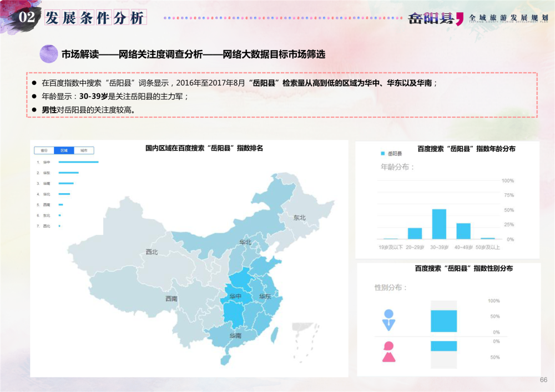
Task: Click the 东北 region on the map
Action: (299, 218)
